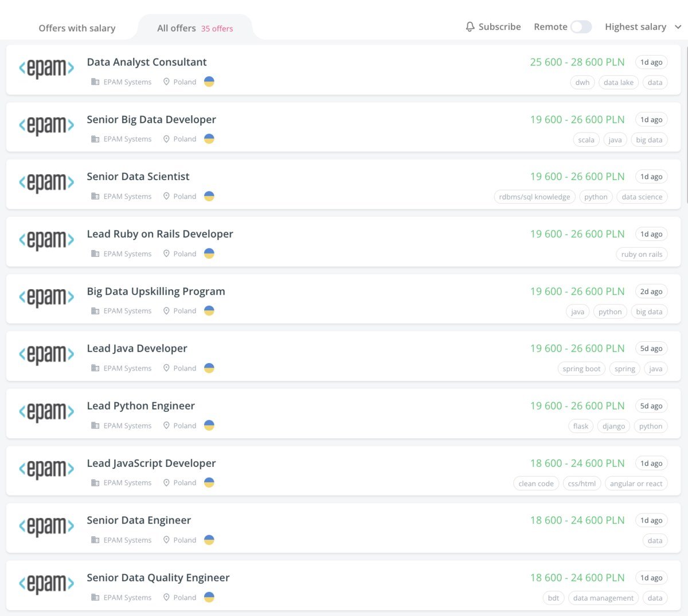Click EPAM logo on Lead Python Engineer offer
Screen dimensions: 688x616
click(x=46, y=412)
